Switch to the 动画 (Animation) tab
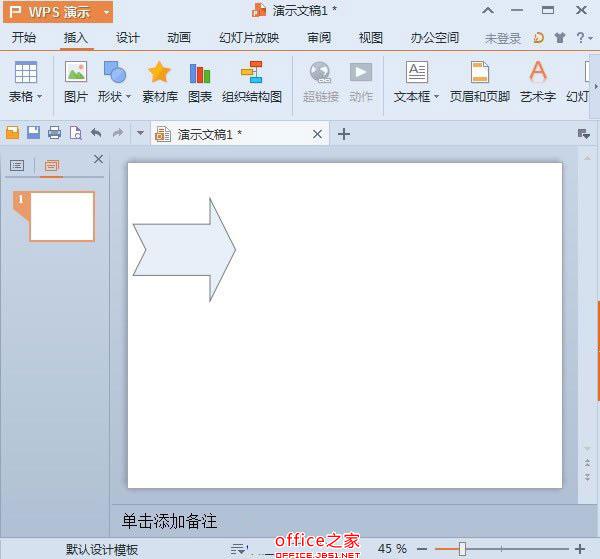The height and width of the screenshot is (559, 600). tap(178, 38)
